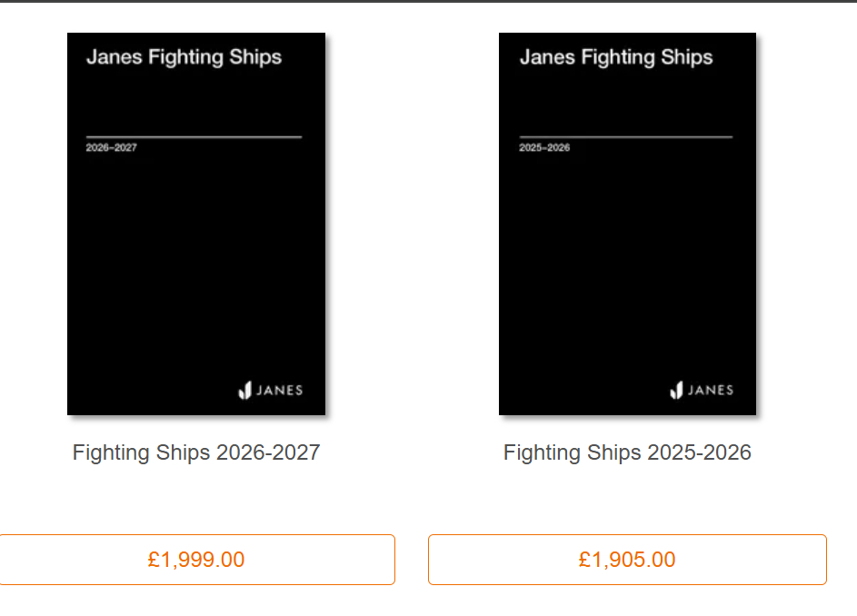The width and height of the screenshot is (857, 616).
Task: Click the small 2026–2027 year label on the cover
Action: [x=111, y=147]
